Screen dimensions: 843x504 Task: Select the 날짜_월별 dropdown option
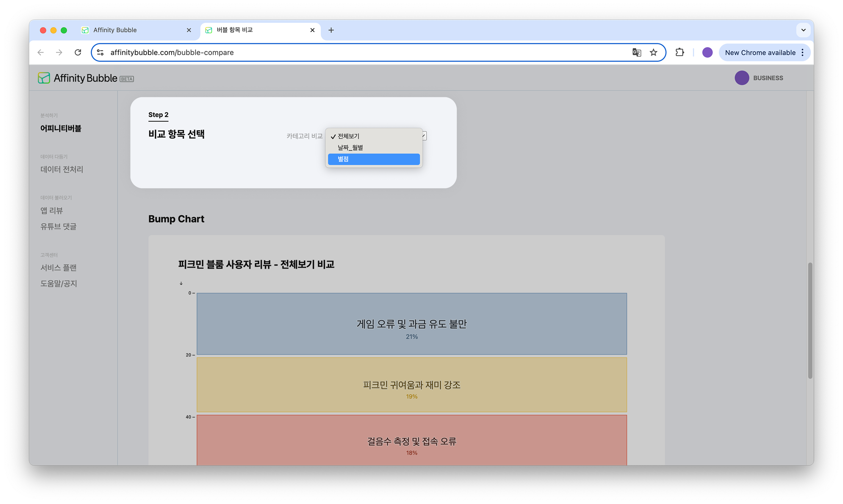click(373, 148)
